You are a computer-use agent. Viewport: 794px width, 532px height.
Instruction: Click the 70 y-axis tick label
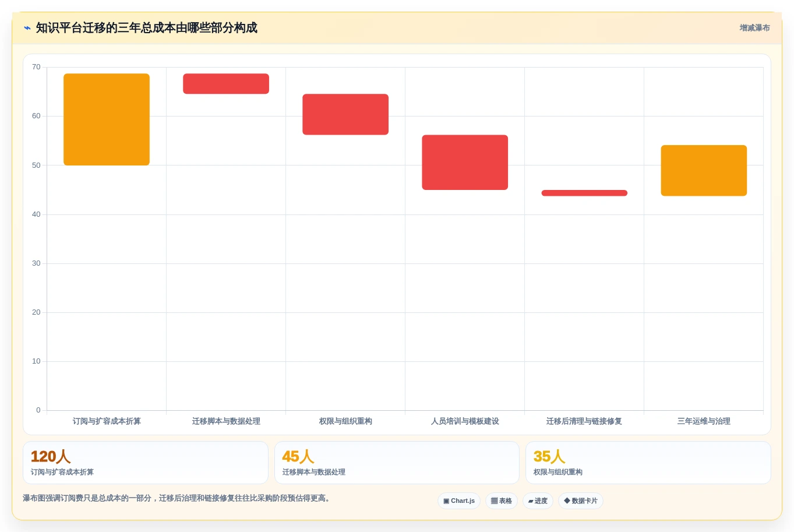click(36, 67)
